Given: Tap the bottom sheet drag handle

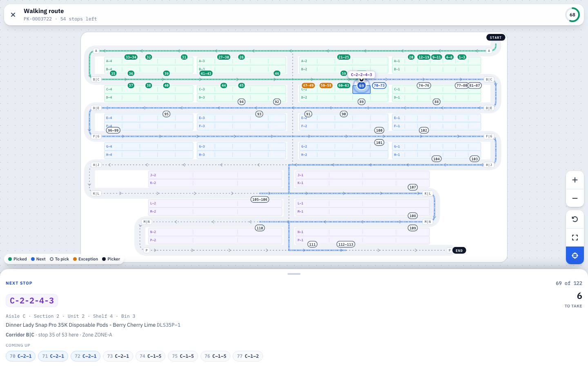Looking at the screenshot, I should click(294, 274).
